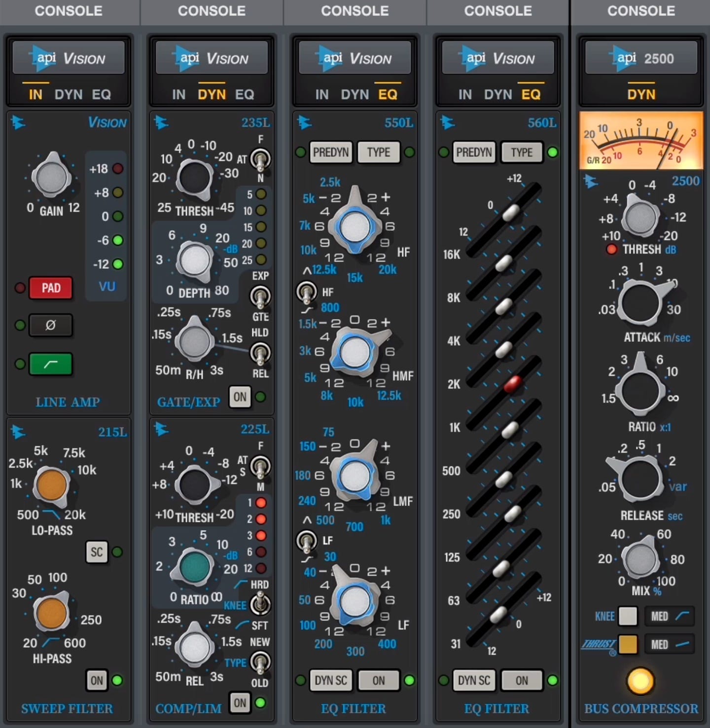The image size is (710, 728).
Task: Select the phase invert Ø button
Action: tap(51, 325)
